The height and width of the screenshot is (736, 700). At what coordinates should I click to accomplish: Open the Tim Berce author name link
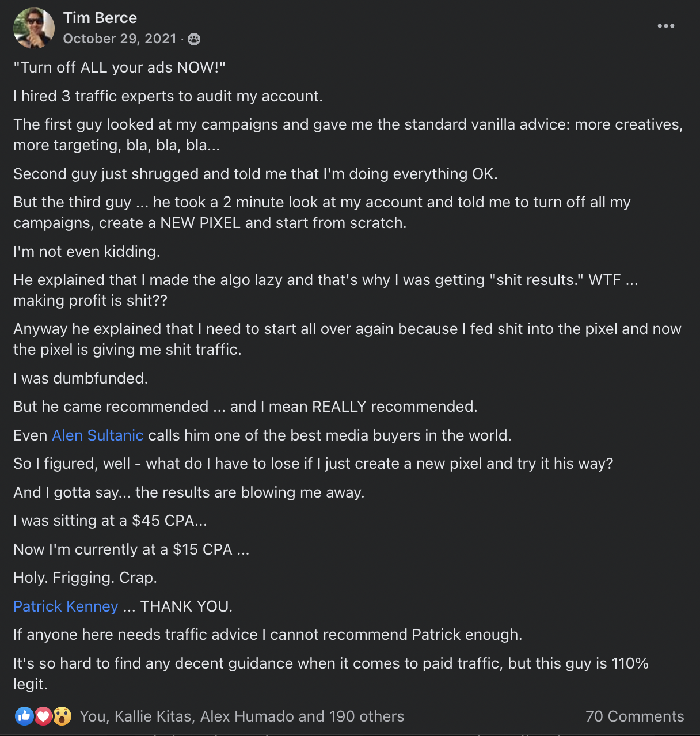(100, 18)
